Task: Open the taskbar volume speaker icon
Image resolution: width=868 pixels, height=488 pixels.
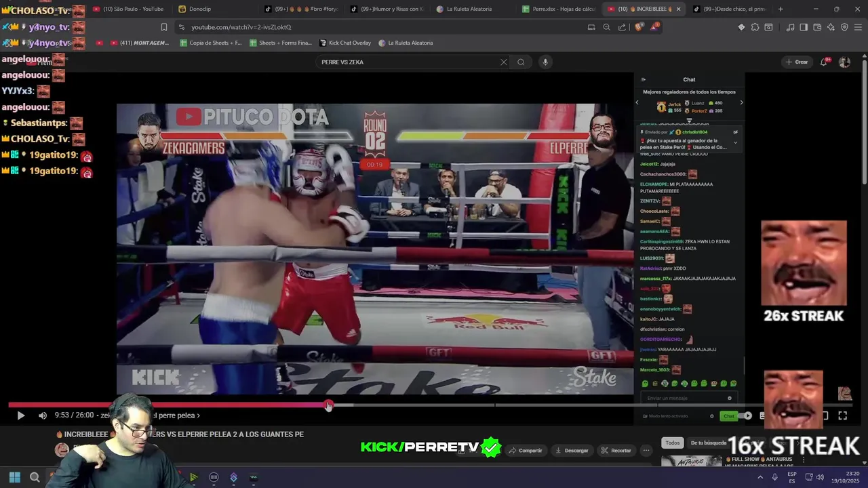Action: click(x=820, y=477)
